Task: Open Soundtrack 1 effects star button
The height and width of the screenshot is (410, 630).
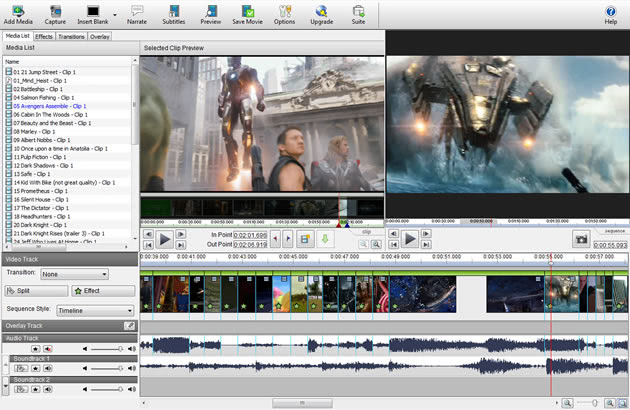Action: tap(36, 368)
